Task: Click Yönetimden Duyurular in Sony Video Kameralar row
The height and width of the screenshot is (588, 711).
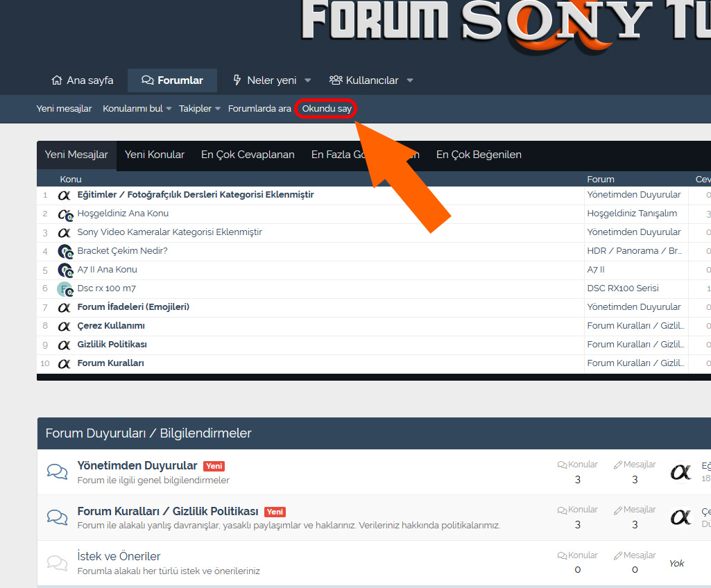Action: click(634, 232)
